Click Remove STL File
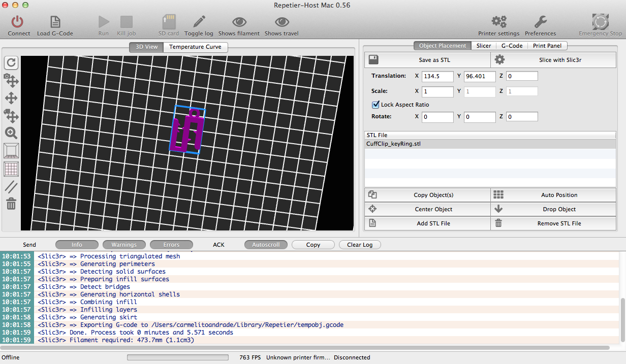This screenshot has width=626, height=364. click(553, 223)
